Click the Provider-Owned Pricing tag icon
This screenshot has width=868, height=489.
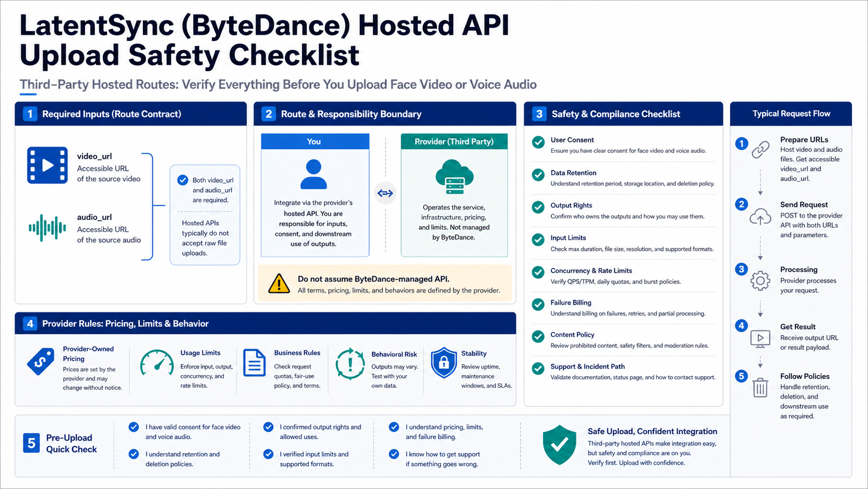point(40,361)
